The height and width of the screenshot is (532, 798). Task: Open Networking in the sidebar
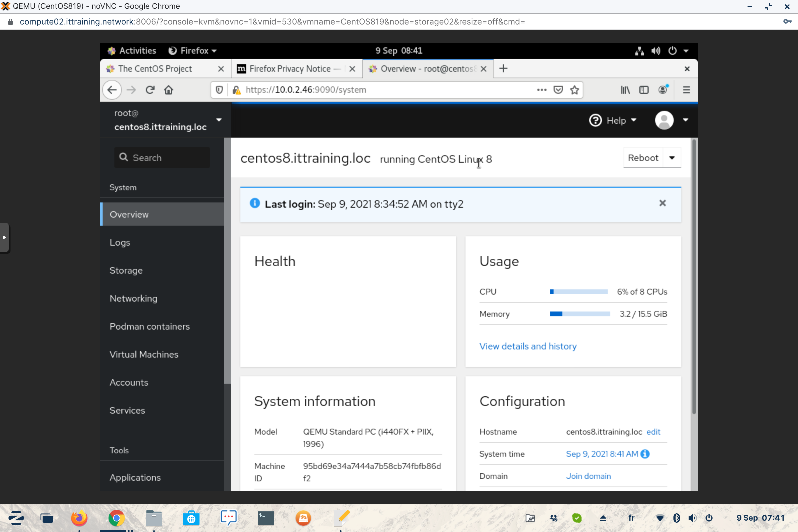(133, 298)
